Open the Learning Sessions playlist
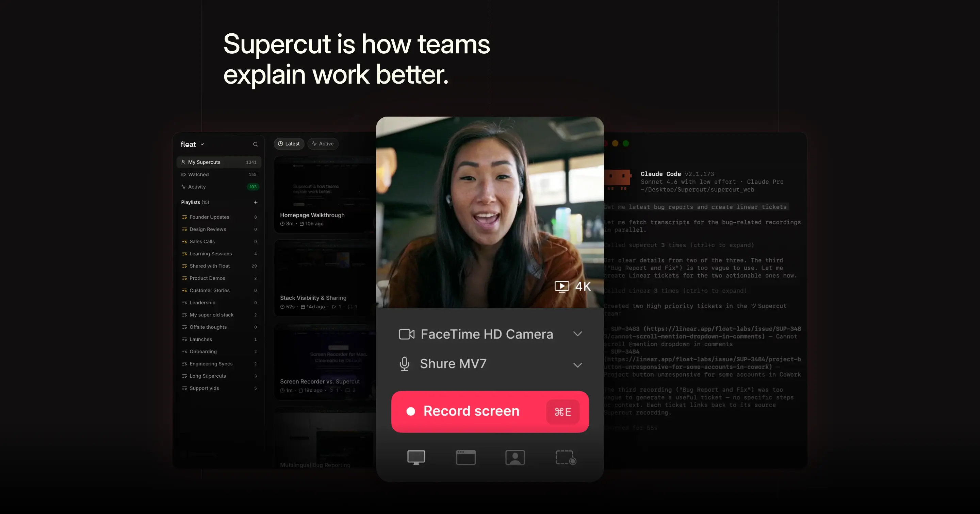 click(x=219, y=254)
